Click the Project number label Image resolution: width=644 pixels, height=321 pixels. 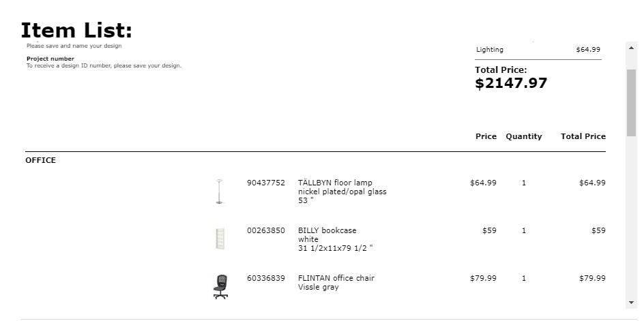tap(50, 59)
